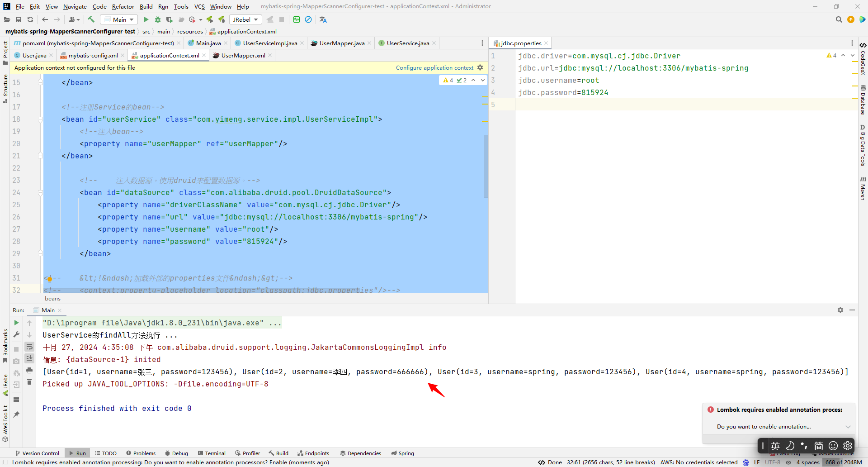Switch to the mybatis-config.xml tab
This screenshot has height=467, width=868.
point(93,55)
